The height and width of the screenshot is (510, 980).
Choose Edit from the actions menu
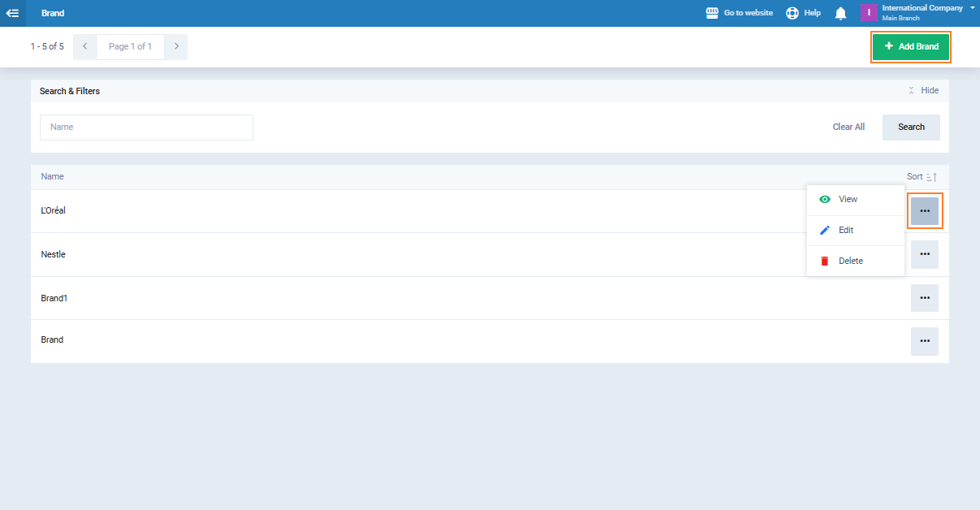845,231
